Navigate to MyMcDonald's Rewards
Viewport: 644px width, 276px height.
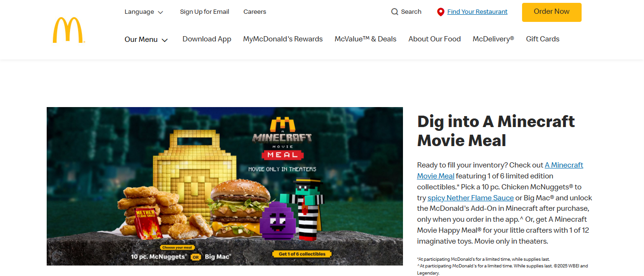click(x=282, y=39)
